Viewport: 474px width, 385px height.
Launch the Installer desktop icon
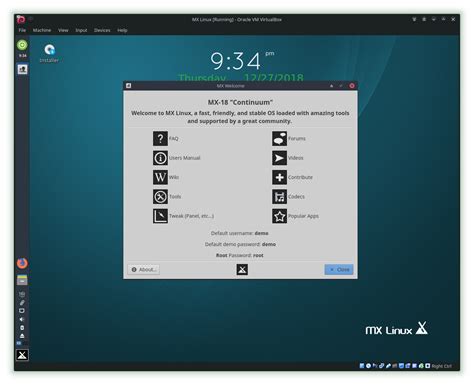(49, 53)
